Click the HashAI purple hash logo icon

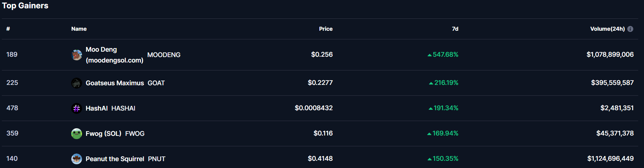[x=77, y=108]
